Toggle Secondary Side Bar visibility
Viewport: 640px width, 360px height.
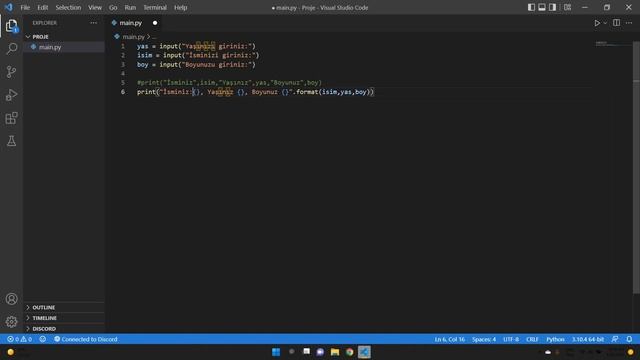(552, 7)
